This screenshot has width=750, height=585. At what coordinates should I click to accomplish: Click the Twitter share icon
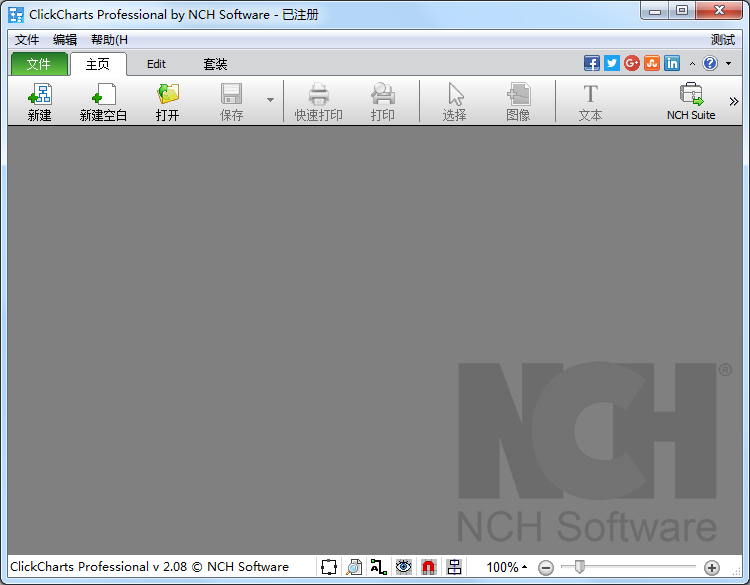(x=612, y=63)
